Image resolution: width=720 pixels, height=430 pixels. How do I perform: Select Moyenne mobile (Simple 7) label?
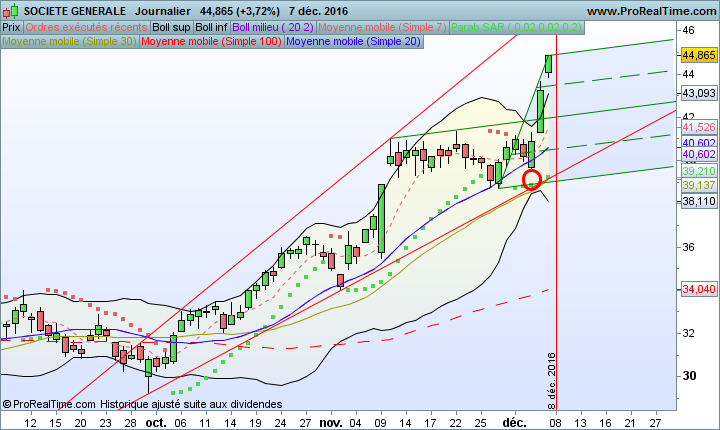click(x=382, y=28)
